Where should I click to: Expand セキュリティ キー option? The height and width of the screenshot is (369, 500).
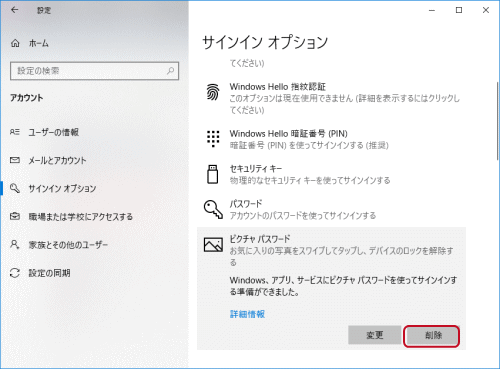coord(331,174)
